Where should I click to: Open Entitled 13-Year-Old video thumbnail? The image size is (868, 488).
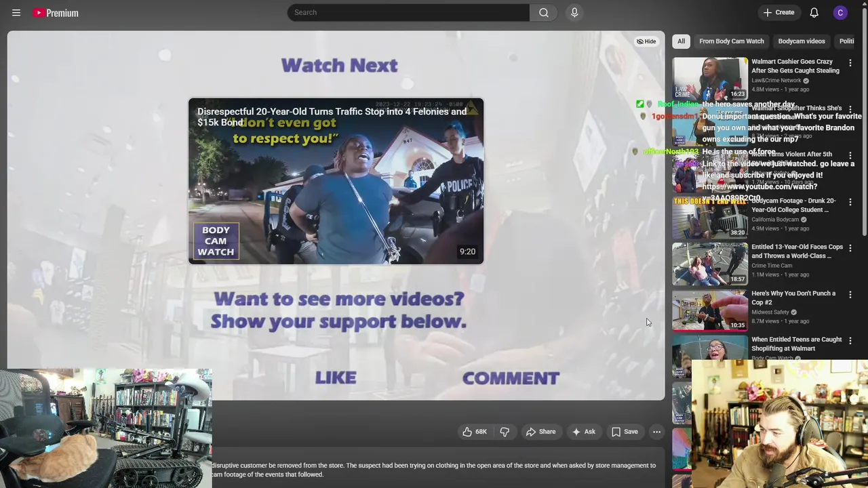(710, 264)
